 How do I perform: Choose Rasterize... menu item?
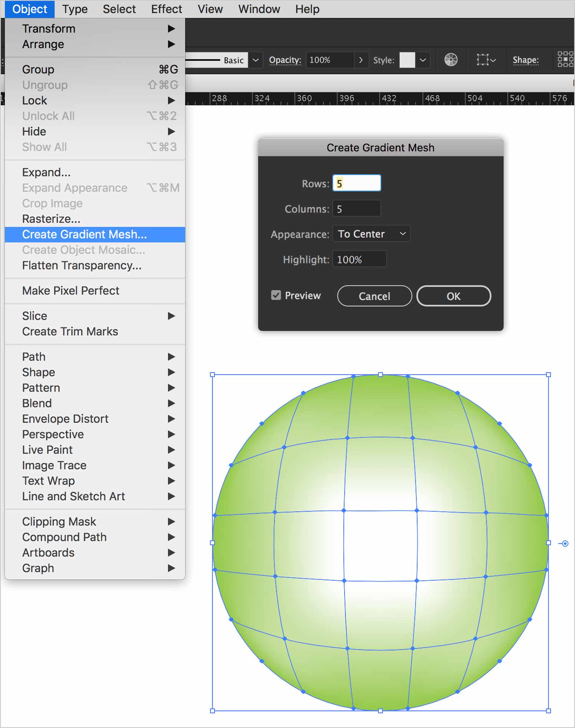(95, 219)
